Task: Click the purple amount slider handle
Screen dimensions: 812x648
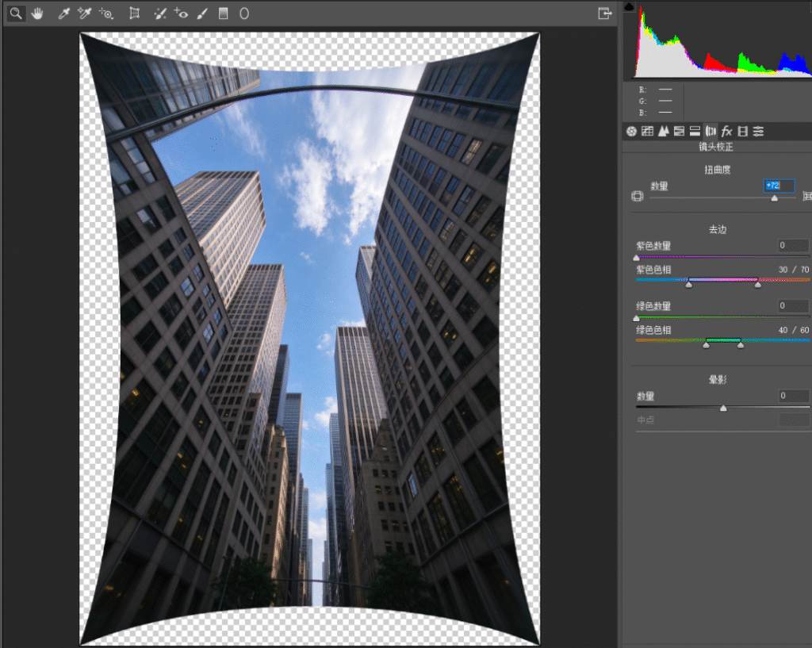Action: (x=637, y=258)
